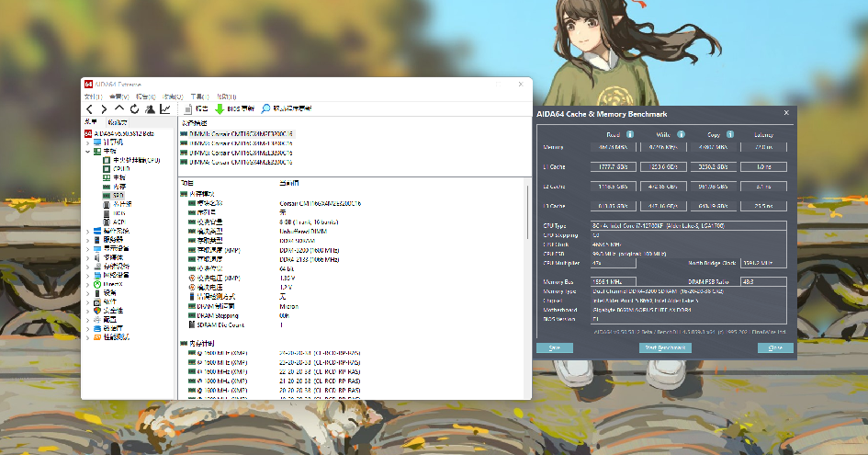868x455 pixels.
Task: Open the user icon in the toolbar
Action: click(150, 108)
